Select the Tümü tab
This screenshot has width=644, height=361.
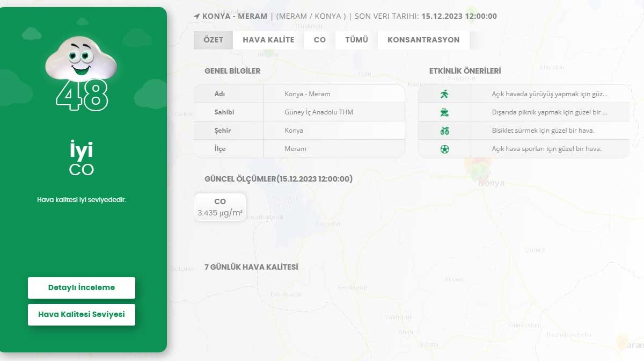click(x=356, y=40)
